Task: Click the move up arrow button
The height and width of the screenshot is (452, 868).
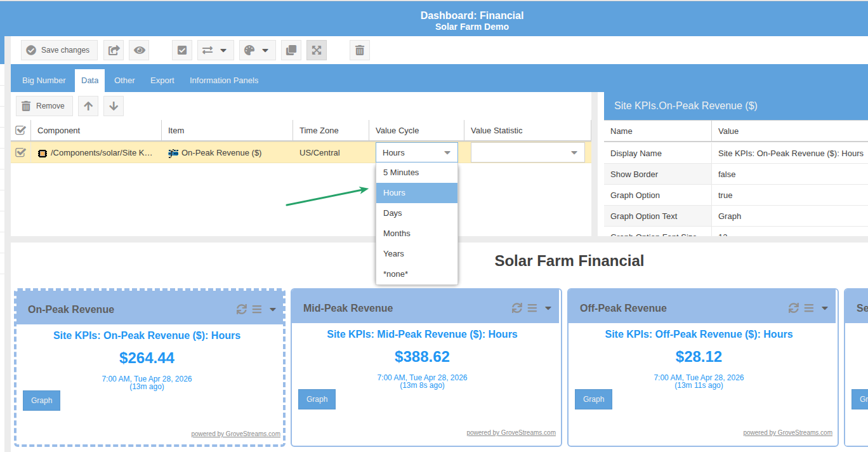Action: click(x=88, y=106)
